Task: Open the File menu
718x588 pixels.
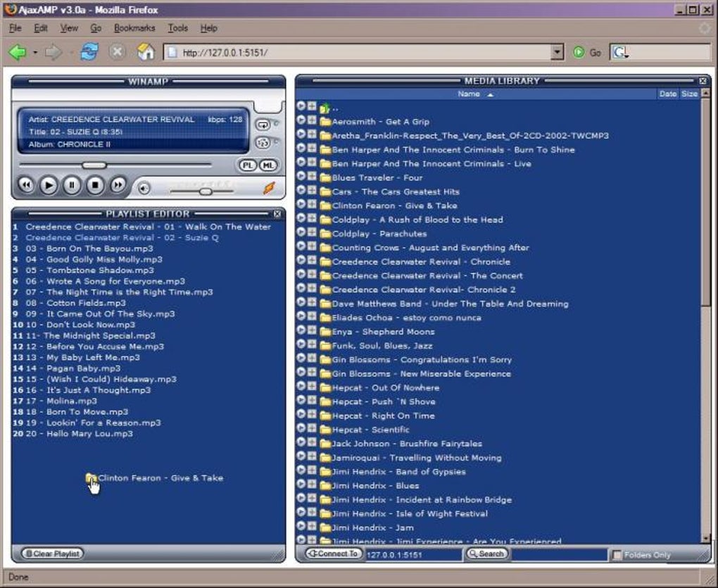Action: [15, 28]
